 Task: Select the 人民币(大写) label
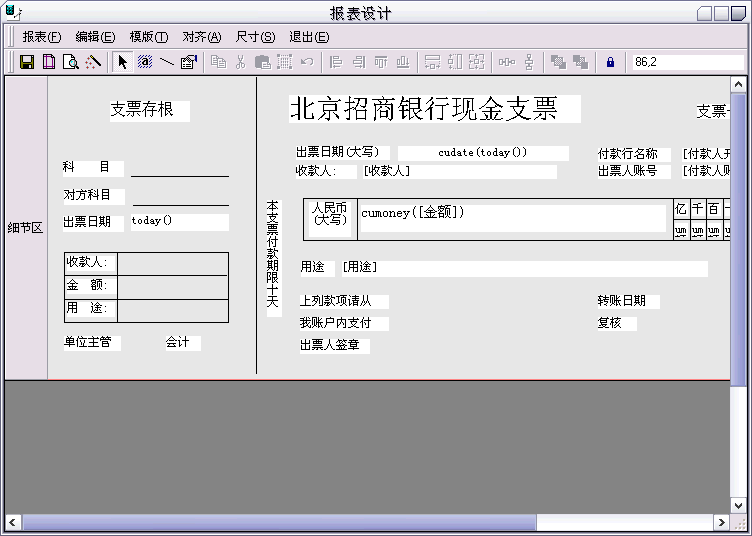tap(329, 219)
